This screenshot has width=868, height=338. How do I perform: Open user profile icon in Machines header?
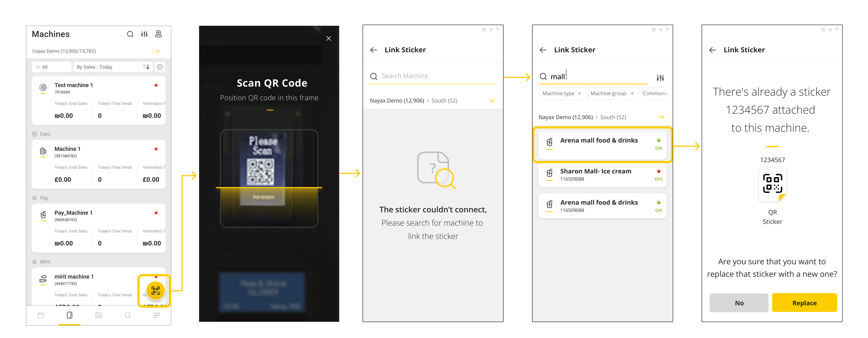(x=158, y=34)
